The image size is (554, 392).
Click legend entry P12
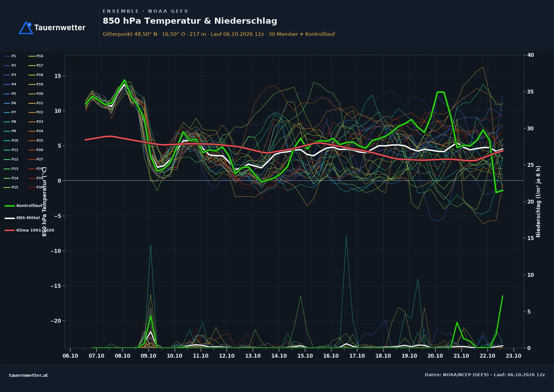click(x=11, y=159)
